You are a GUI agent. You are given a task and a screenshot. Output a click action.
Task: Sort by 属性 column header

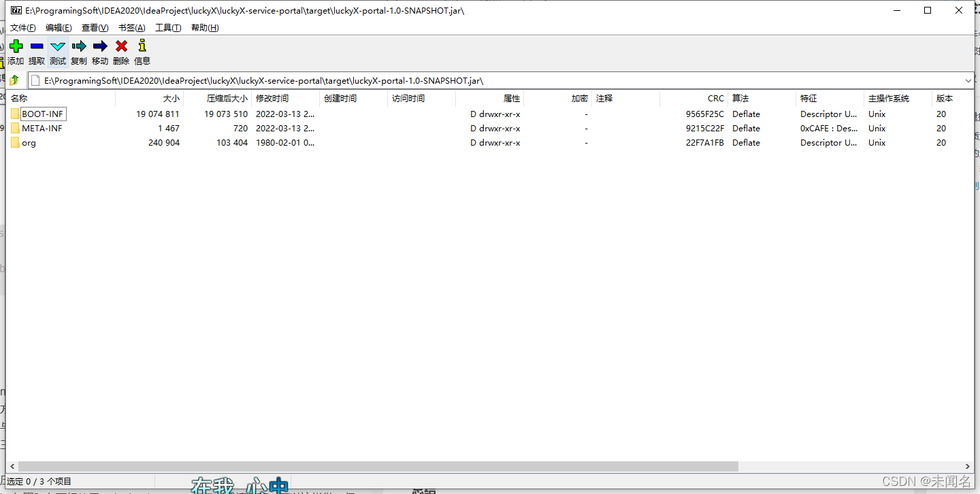(489, 99)
